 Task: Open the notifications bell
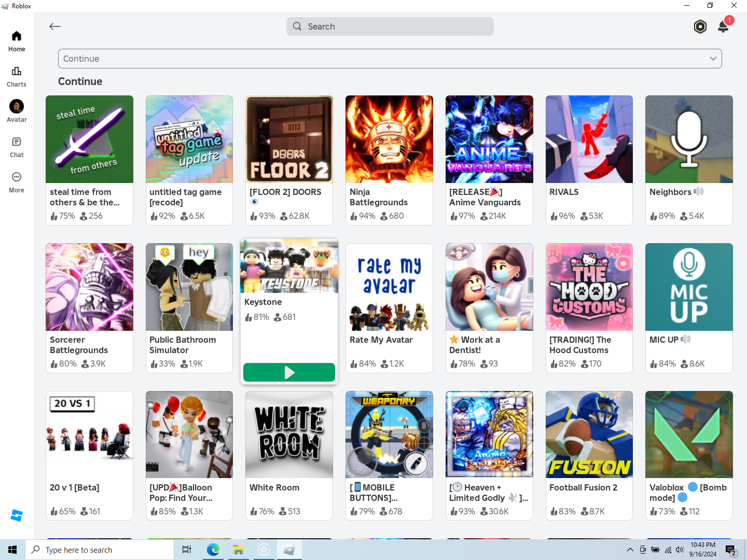pos(723,26)
